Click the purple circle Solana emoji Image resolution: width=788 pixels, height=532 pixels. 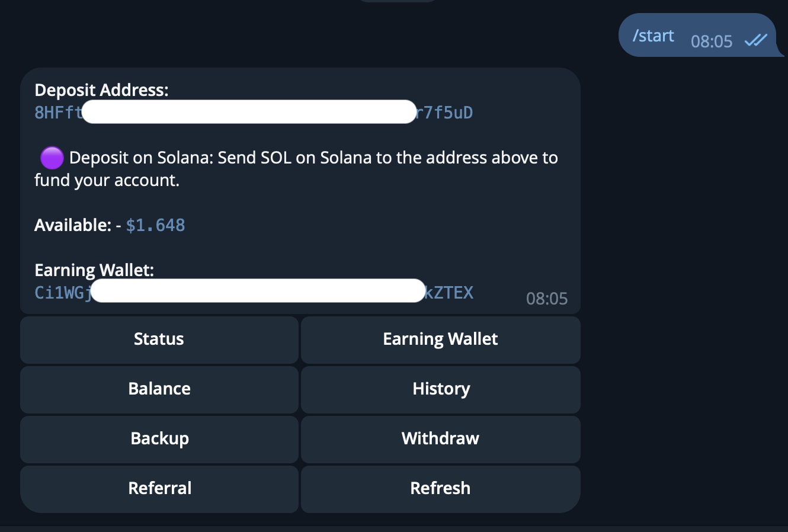(x=52, y=158)
